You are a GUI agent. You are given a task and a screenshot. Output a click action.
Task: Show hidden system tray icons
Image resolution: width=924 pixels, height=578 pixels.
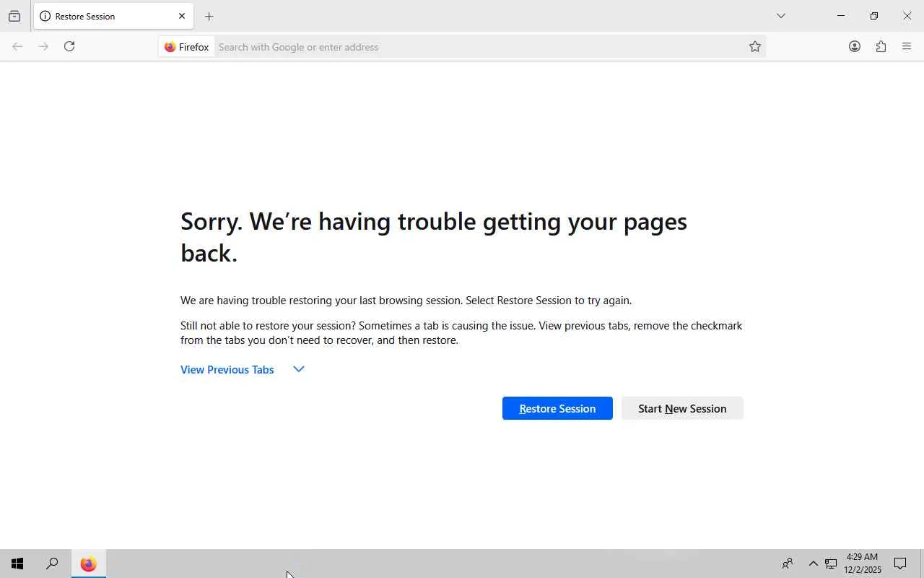point(813,564)
